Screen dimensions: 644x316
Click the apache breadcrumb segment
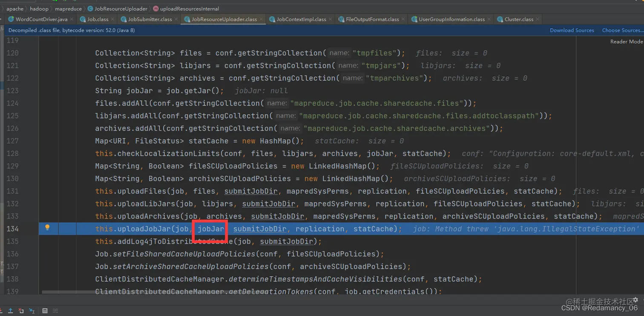click(15, 9)
